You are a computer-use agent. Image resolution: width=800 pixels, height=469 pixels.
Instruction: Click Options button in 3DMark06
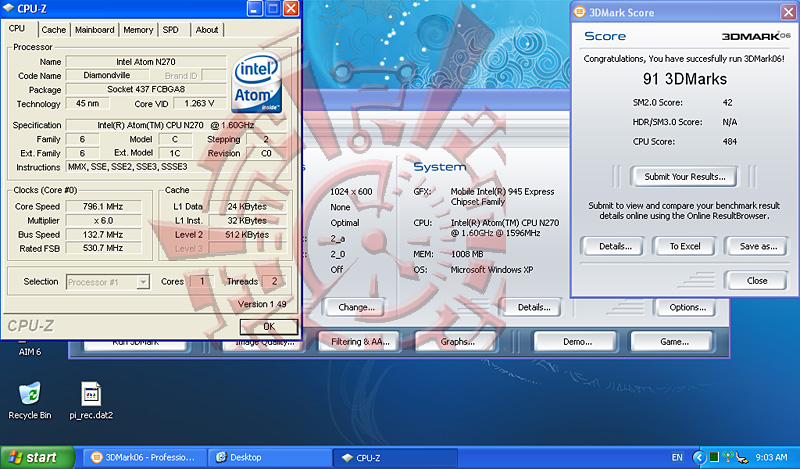[x=687, y=307]
